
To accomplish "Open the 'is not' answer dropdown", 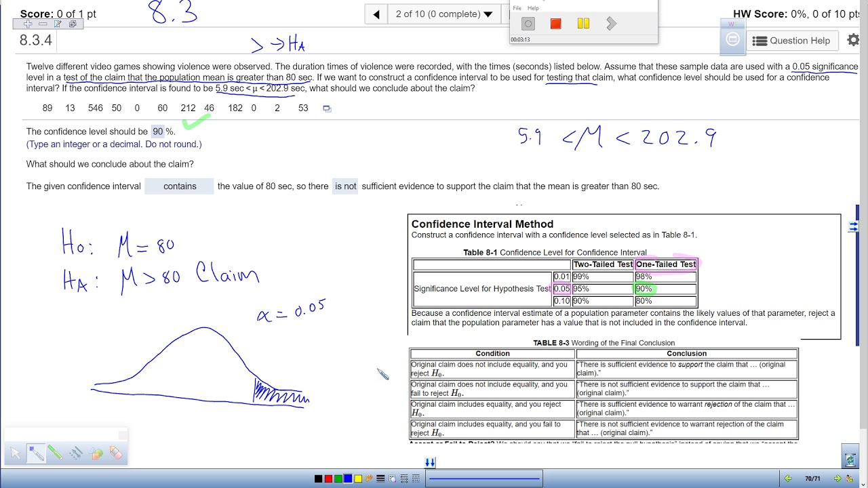I will pyautogui.click(x=345, y=186).
